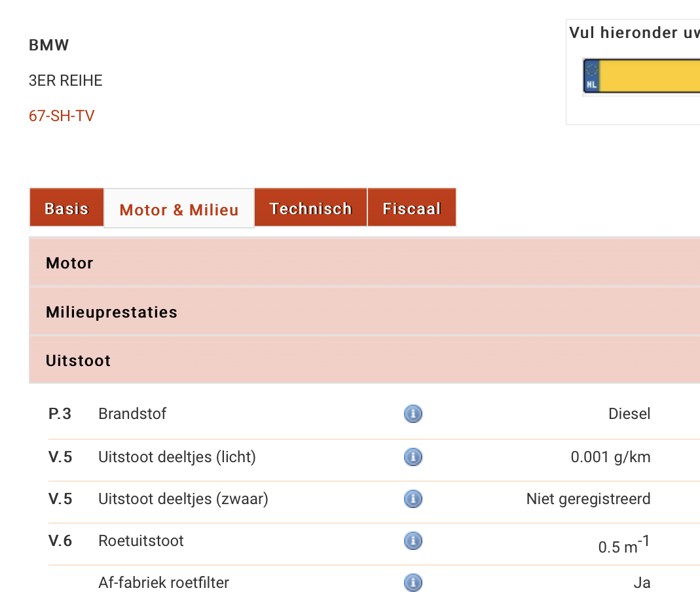Image resolution: width=700 pixels, height=601 pixels.
Task: Expand the Motor section
Action: pos(364,263)
